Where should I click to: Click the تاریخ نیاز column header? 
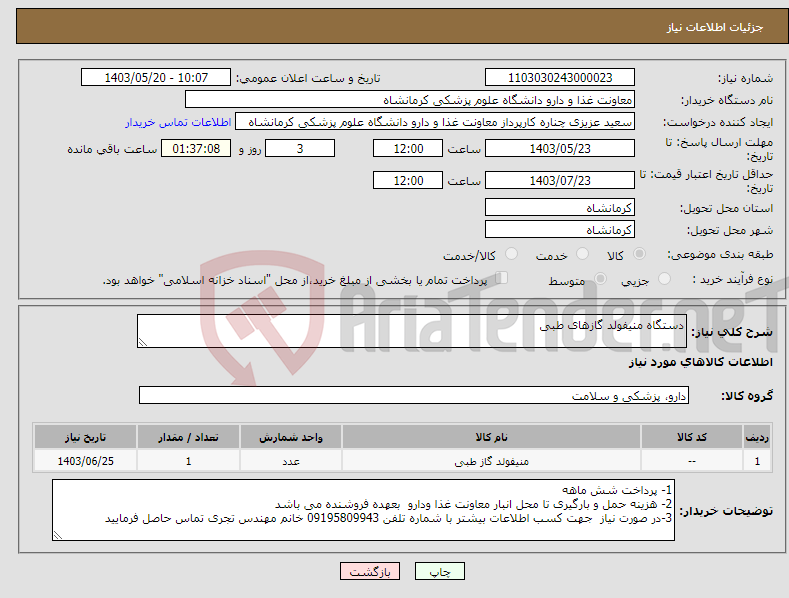tap(86, 437)
